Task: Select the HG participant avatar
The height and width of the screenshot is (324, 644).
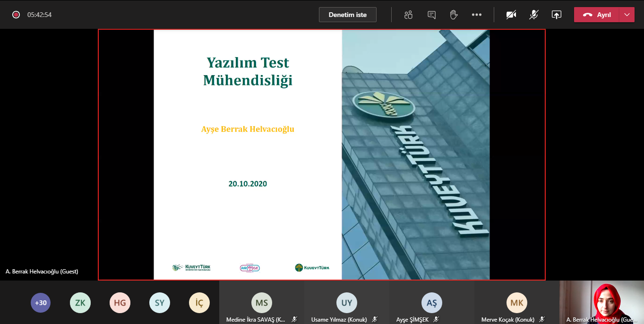Action: (x=120, y=303)
